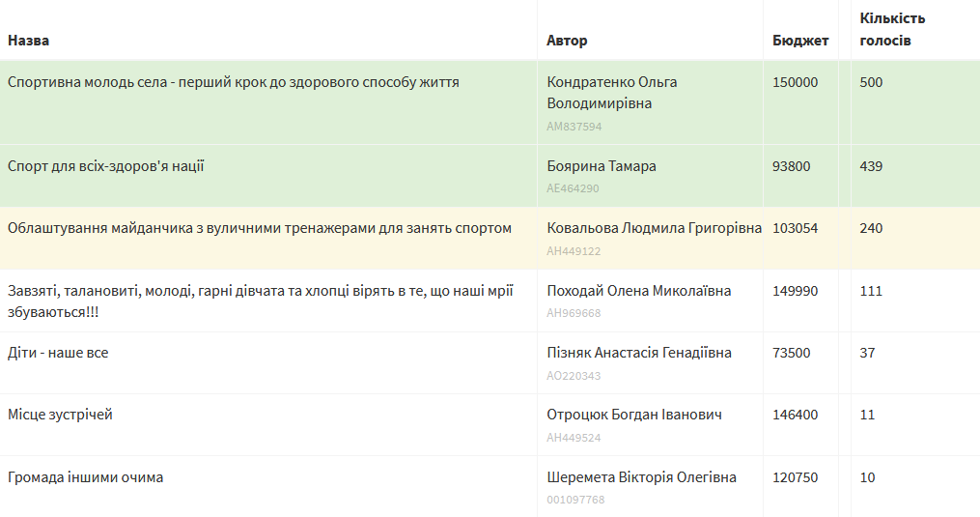Click the Кількість голосів column header
The image size is (980, 517).
coord(892,29)
